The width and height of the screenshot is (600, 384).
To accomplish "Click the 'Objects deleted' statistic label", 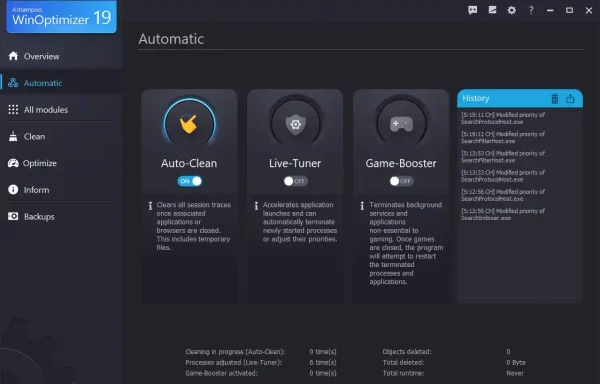I will point(407,351).
